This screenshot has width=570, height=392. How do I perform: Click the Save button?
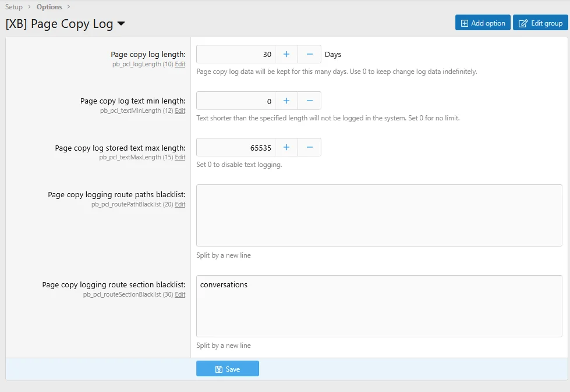227,369
